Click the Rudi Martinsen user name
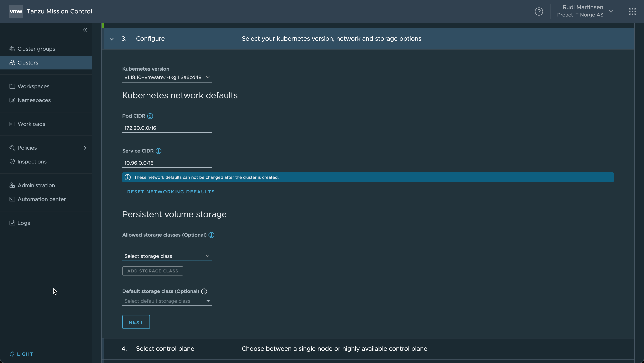The image size is (644, 363). point(583,7)
